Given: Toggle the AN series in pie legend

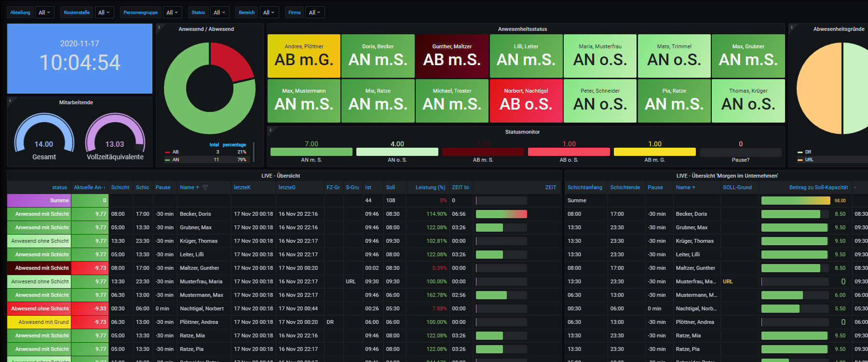Looking at the screenshot, I should point(176,159).
